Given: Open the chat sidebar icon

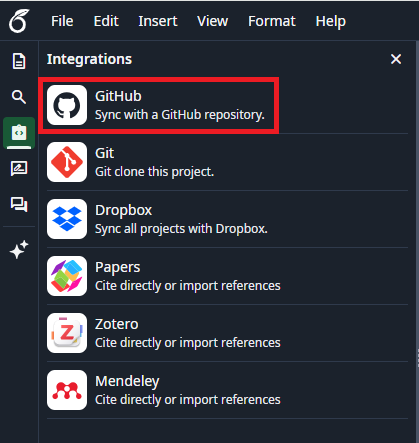Looking at the screenshot, I should (19, 205).
